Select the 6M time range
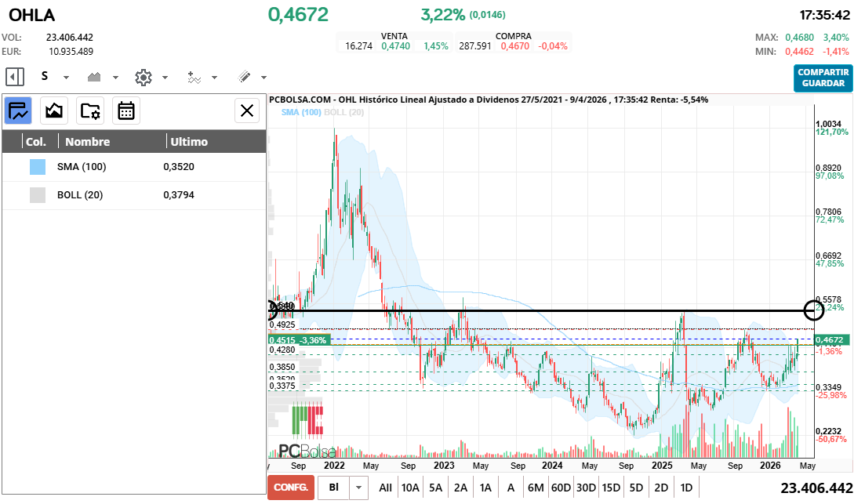The image size is (865, 504). tap(536, 488)
